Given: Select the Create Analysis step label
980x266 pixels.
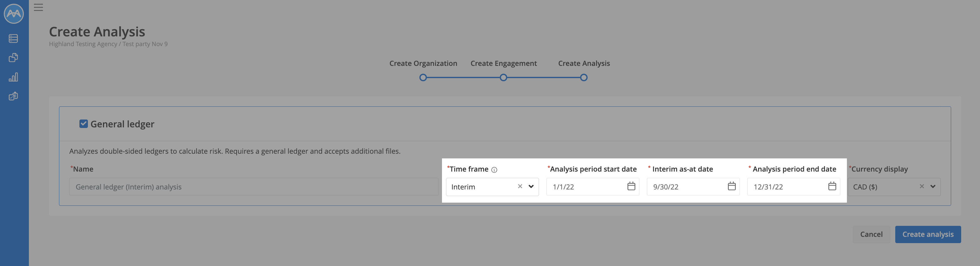Looking at the screenshot, I should [584, 63].
